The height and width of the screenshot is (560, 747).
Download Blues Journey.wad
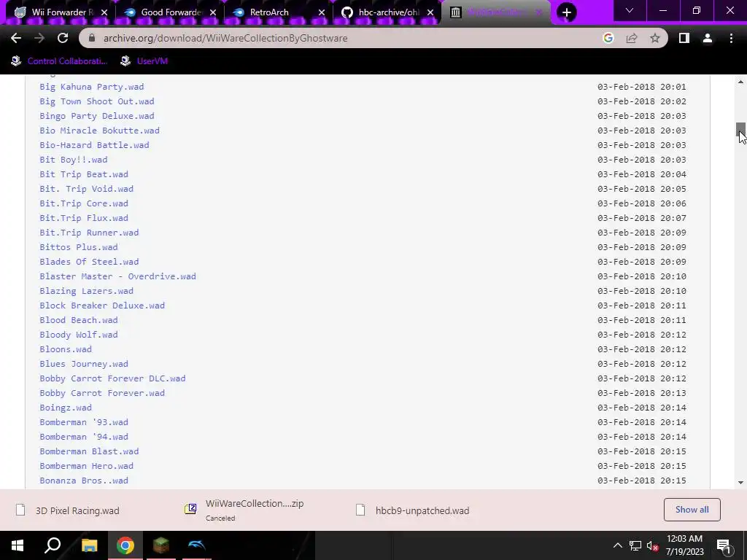click(x=84, y=364)
